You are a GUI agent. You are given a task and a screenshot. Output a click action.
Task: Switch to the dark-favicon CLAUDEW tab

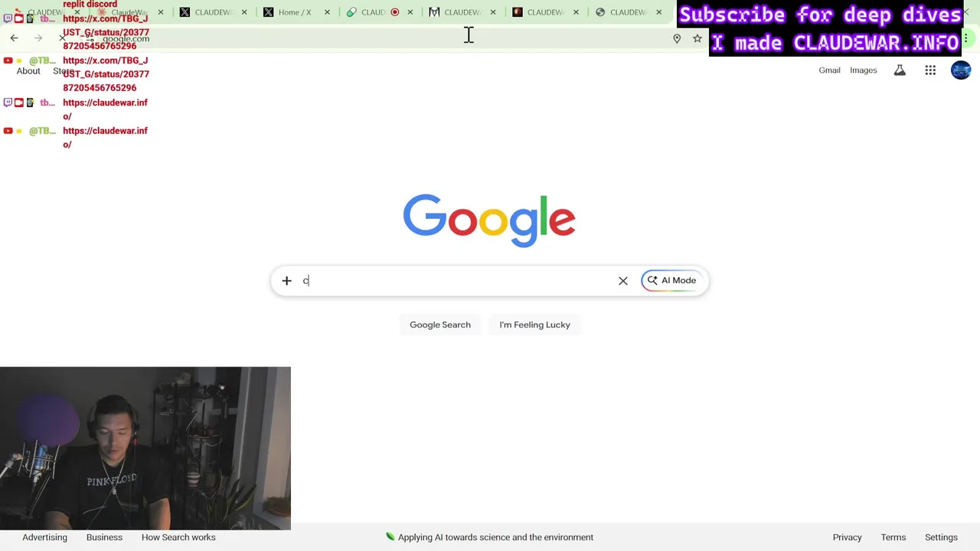click(545, 12)
